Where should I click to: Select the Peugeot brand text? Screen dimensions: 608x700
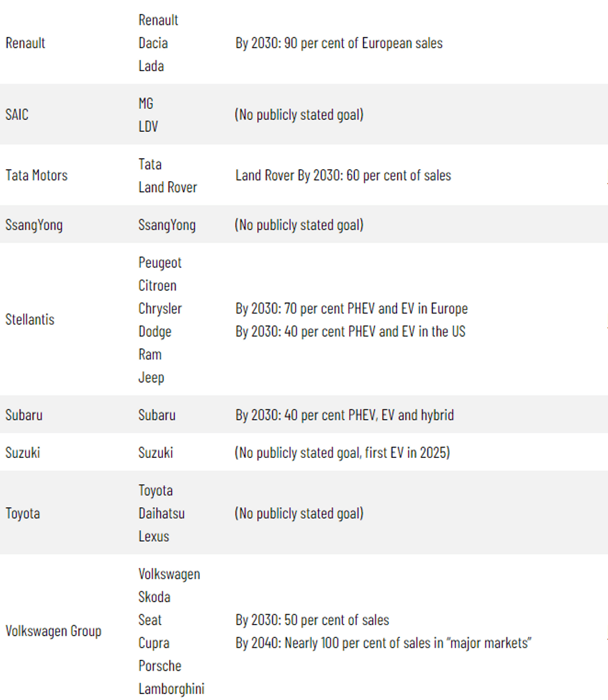160,262
